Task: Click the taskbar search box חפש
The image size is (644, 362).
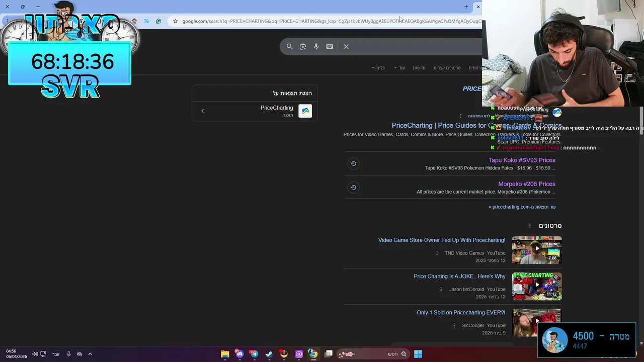Action: [373, 354]
